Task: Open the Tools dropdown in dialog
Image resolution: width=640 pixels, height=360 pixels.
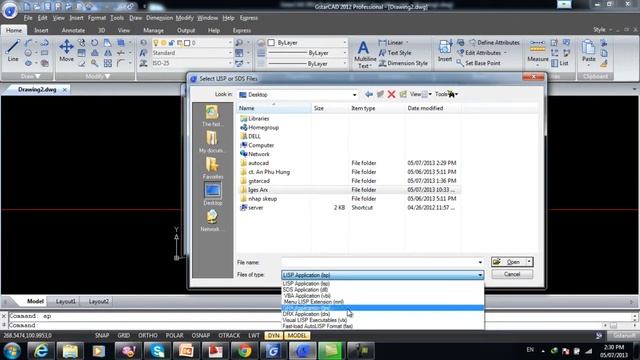Action: click(x=446, y=94)
